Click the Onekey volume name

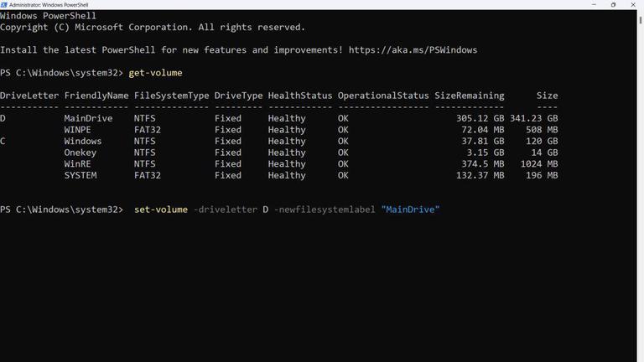[80, 153]
